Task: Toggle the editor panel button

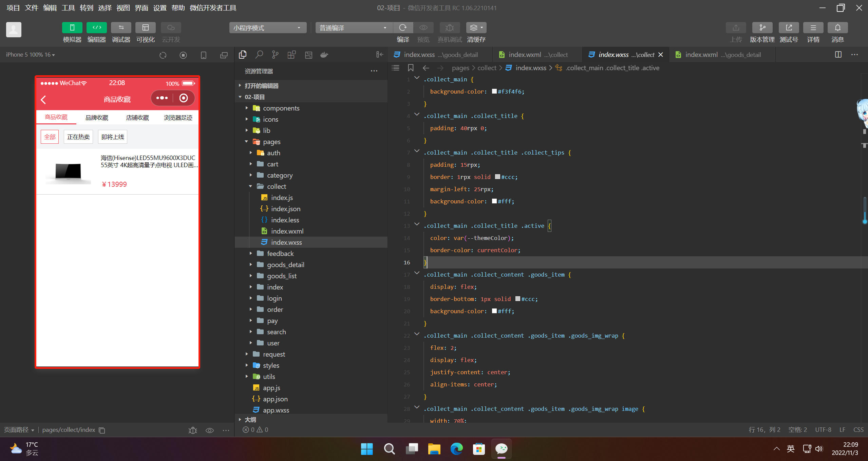Action: coord(97,27)
